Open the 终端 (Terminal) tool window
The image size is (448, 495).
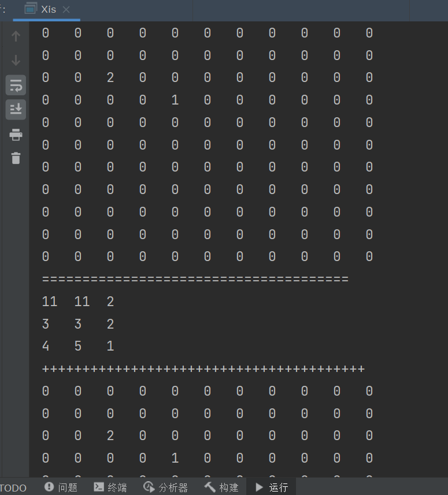(x=110, y=487)
